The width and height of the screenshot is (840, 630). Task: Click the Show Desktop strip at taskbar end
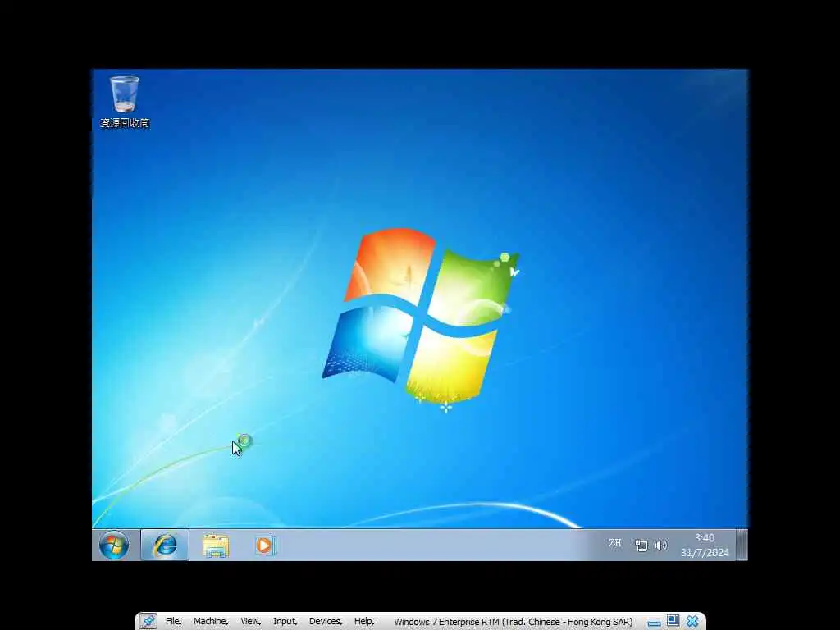pos(742,545)
